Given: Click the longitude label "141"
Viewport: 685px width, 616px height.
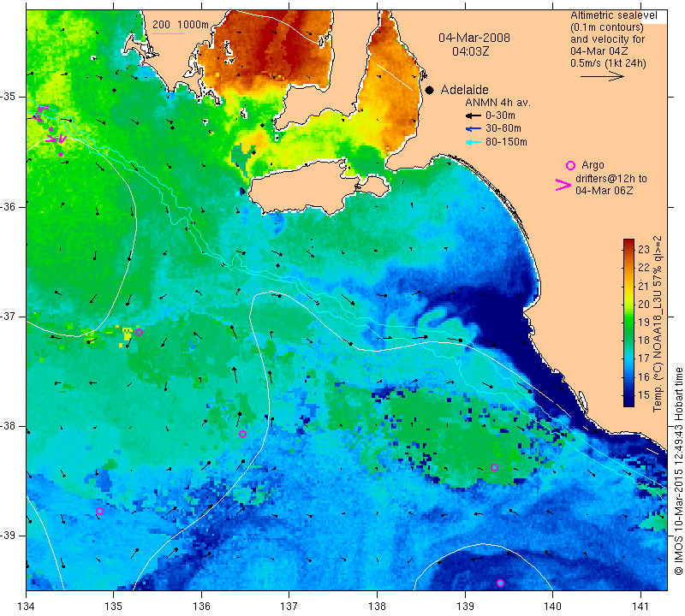Looking at the screenshot, I should (640, 606).
